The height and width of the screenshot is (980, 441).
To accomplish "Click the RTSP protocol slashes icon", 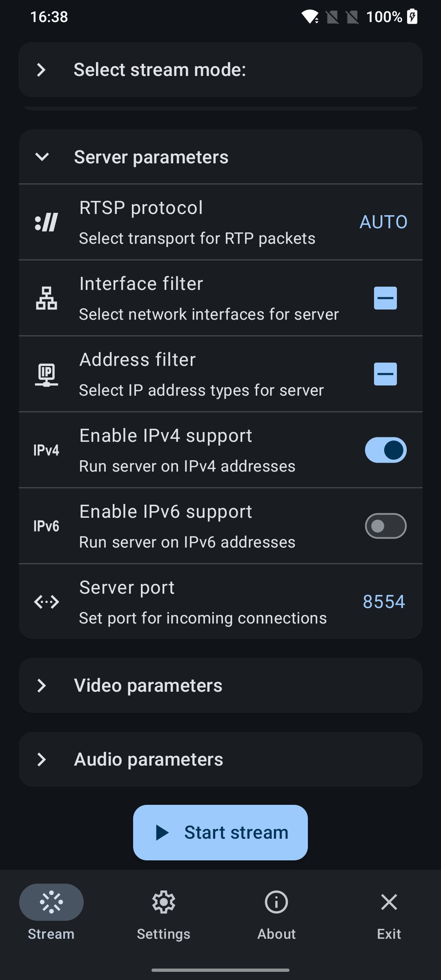I will coord(46,222).
